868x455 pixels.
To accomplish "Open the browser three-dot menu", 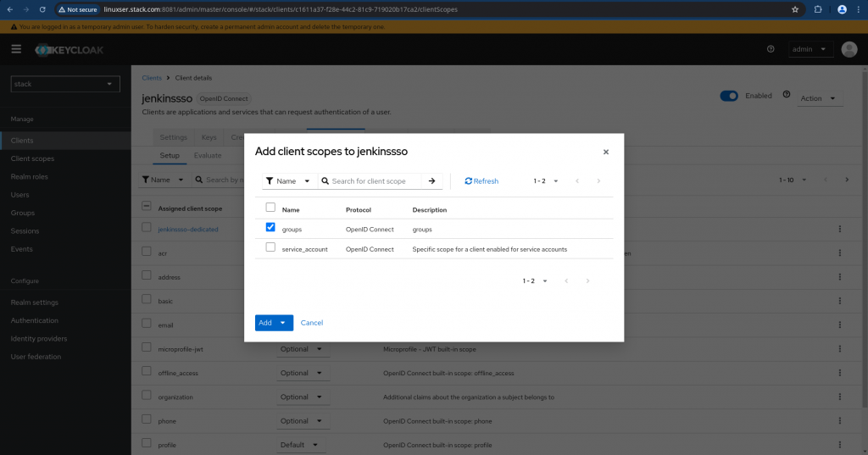I will 859,9.
